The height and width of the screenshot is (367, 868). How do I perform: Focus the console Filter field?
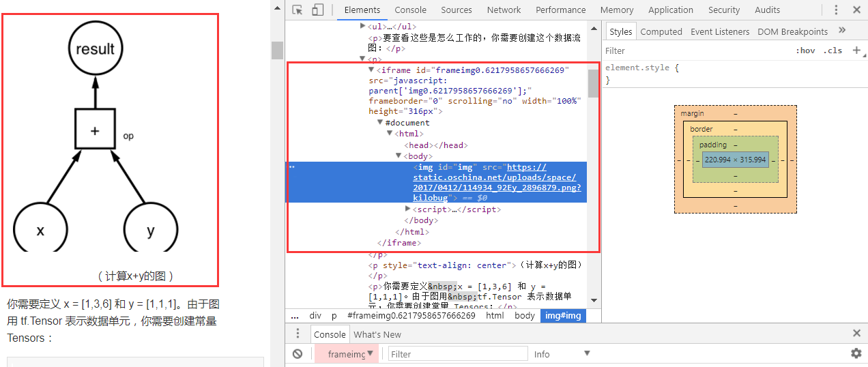point(458,353)
